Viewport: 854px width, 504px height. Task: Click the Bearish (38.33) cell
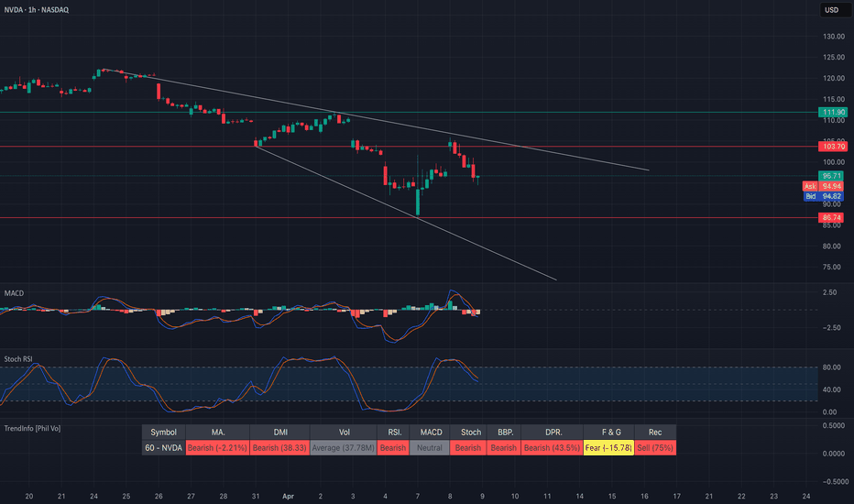point(280,448)
